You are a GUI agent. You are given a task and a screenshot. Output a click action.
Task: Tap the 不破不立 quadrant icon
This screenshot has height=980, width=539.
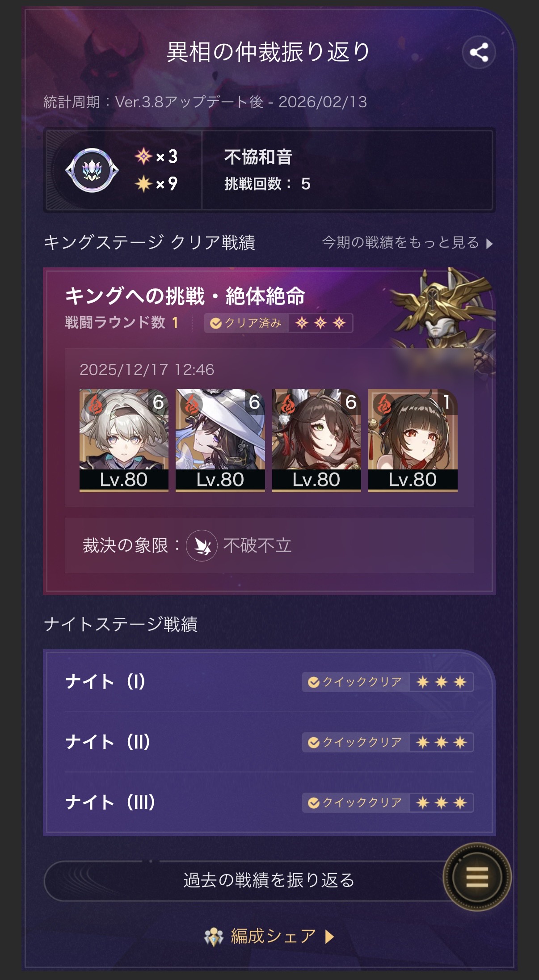click(x=202, y=545)
